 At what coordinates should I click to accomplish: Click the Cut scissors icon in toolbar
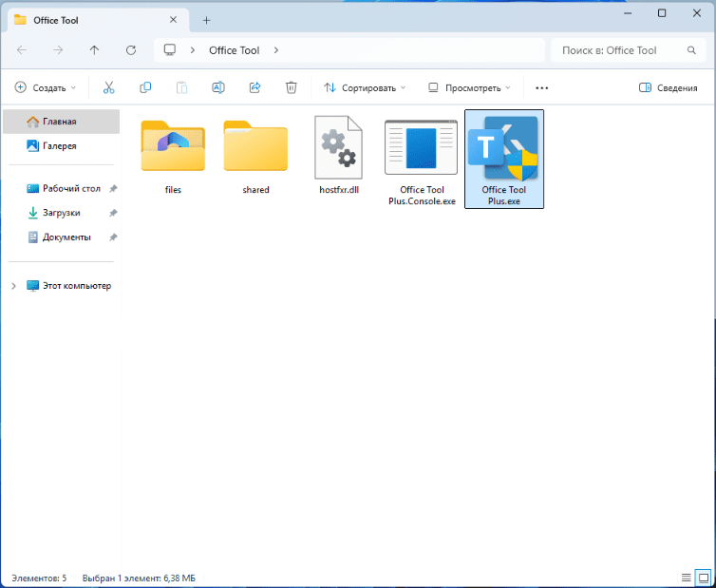(x=108, y=87)
